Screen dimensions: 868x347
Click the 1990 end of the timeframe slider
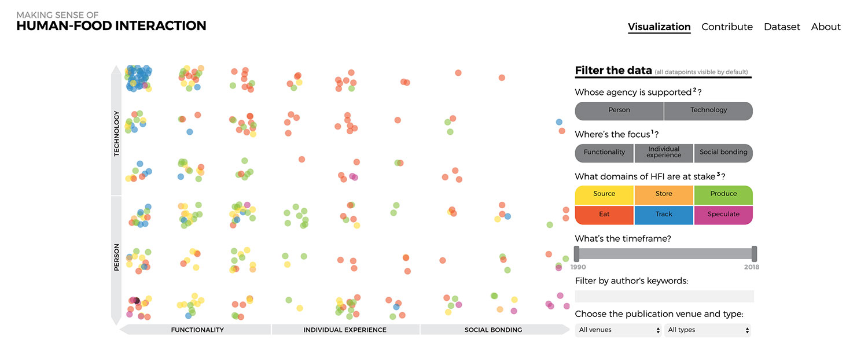[576, 253]
